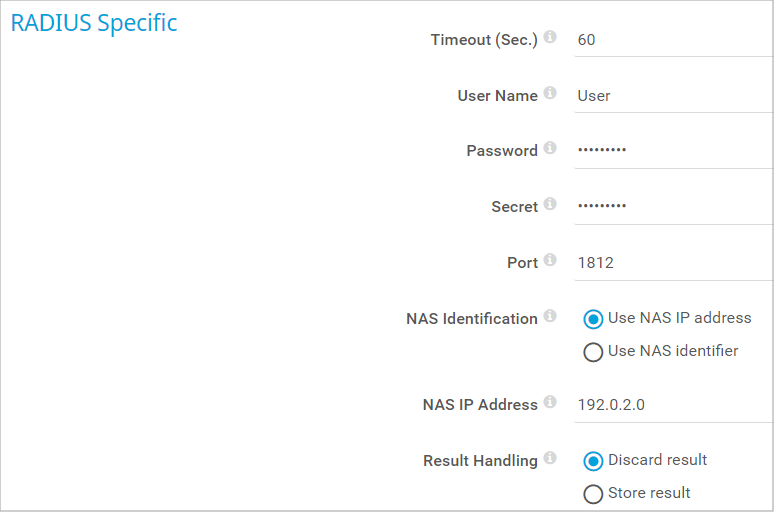774x512 pixels.
Task: Click the Port field showing 1812
Action: pos(672,263)
